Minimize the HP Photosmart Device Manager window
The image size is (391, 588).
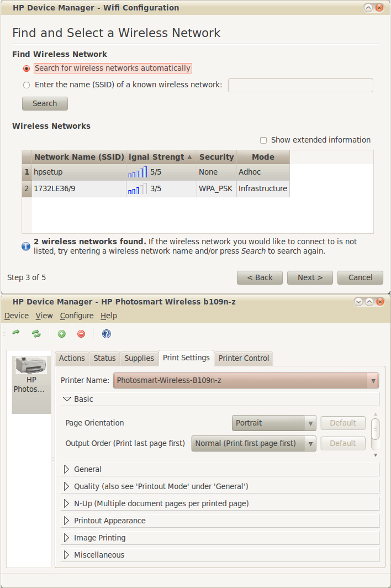[358, 302]
